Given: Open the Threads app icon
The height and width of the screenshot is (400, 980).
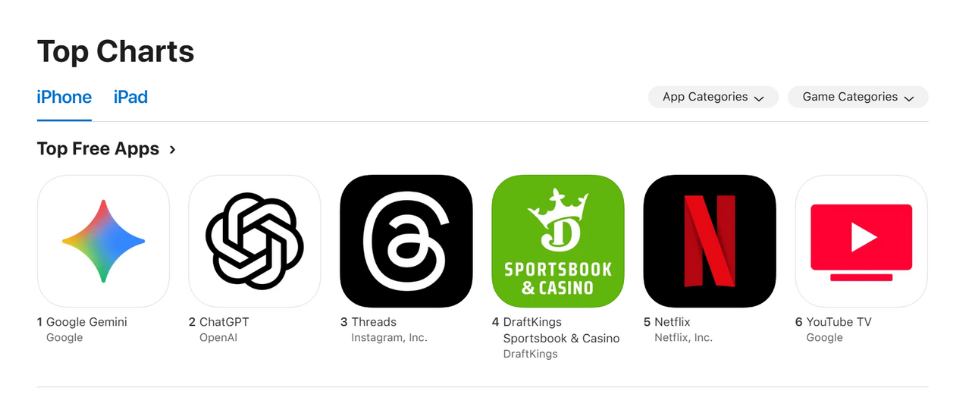Looking at the screenshot, I should [x=406, y=241].
